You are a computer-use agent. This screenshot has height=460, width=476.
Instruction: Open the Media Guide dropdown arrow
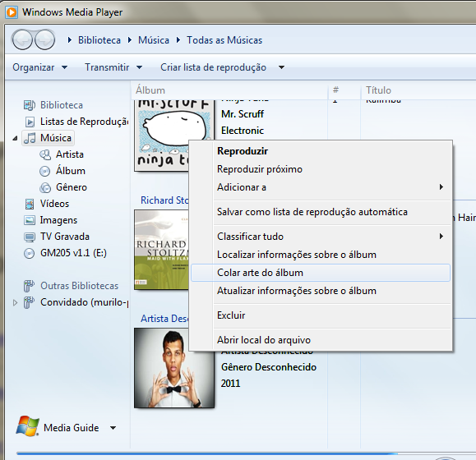pos(113,428)
